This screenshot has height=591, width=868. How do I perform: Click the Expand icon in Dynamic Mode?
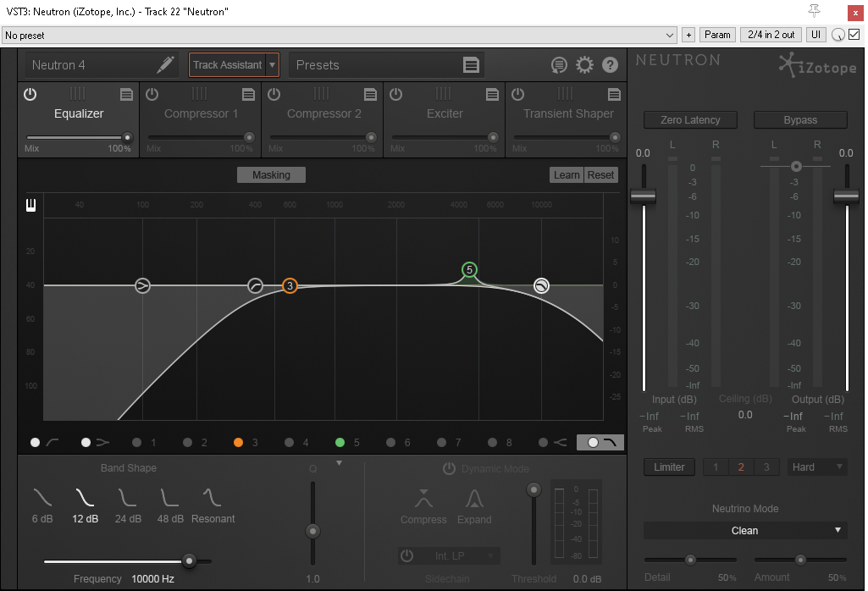[x=474, y=500]
